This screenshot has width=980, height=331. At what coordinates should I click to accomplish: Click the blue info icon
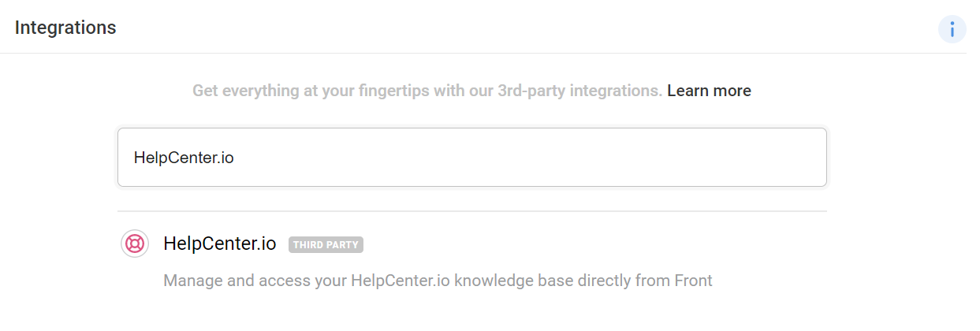tap(952, 30)
